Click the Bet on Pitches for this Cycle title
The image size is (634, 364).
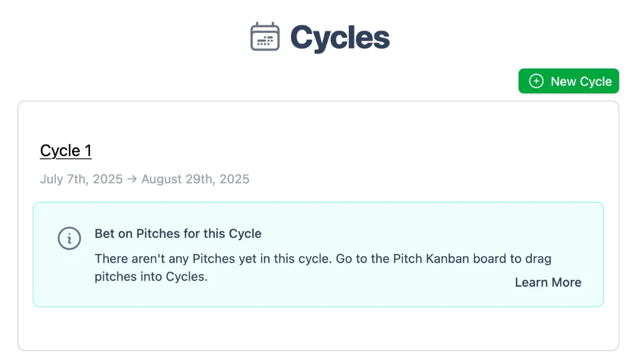[178, 233]
